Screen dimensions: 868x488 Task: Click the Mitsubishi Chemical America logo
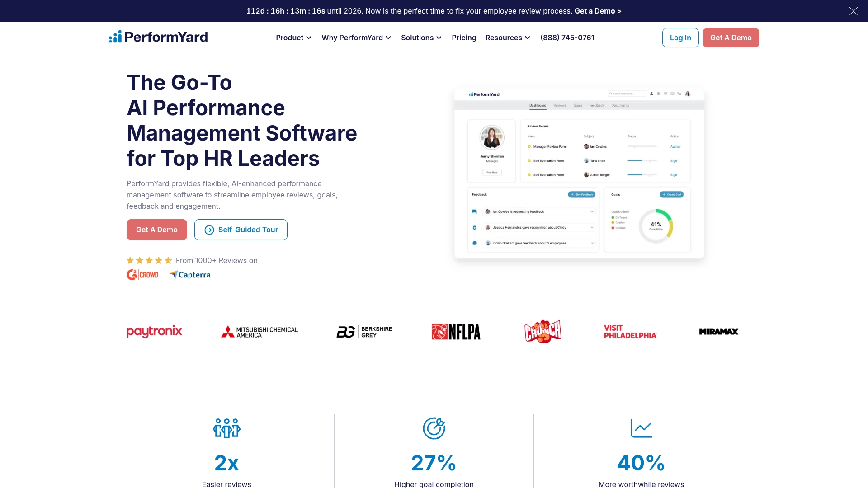coord(259,332)
